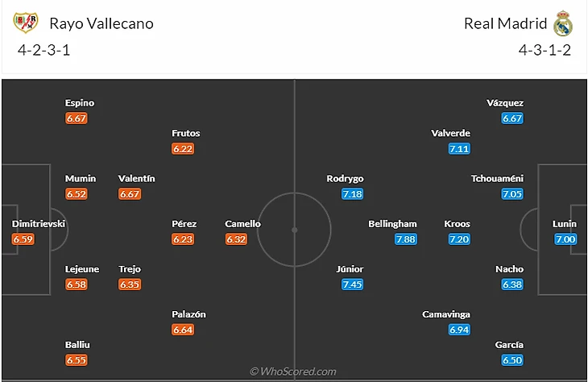
Task: Select Bellingham's player name
Action: click(392, 224)
